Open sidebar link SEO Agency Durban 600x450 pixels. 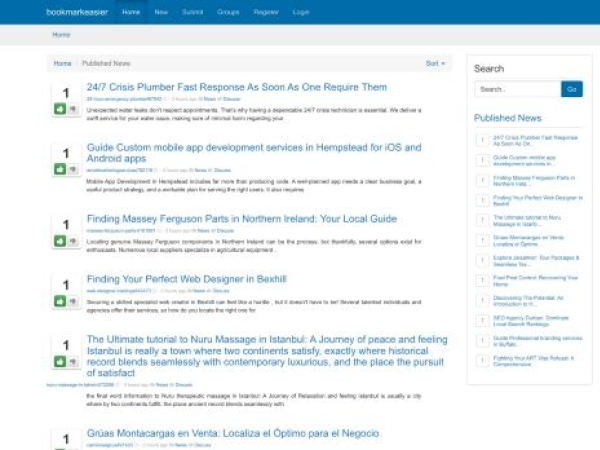pyautogui.click(x=531, y=321)
